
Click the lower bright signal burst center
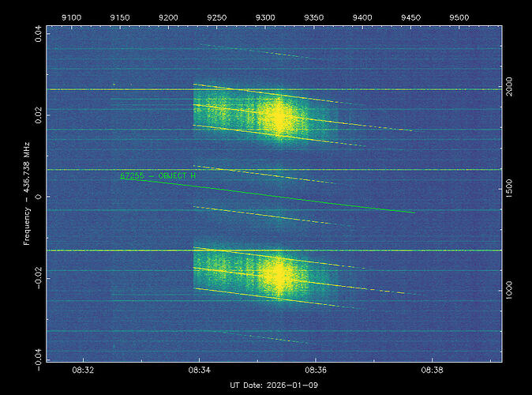pyautogui.click(x=279, y=274)
